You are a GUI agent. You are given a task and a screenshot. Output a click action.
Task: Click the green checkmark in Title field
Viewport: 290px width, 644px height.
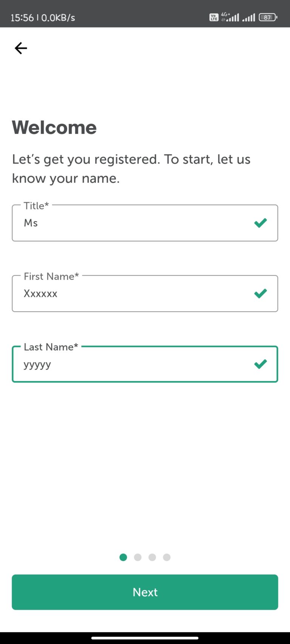(261, 223)
